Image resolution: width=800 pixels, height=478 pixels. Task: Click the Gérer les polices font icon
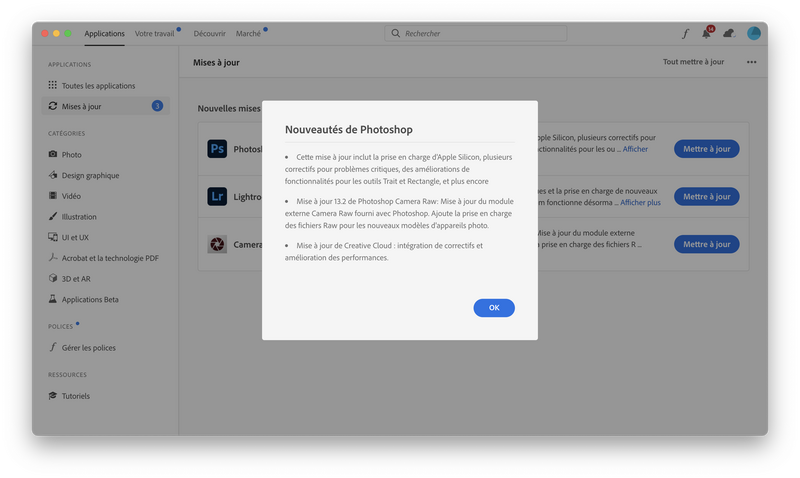pyautogui.click(x=53, y=347)
